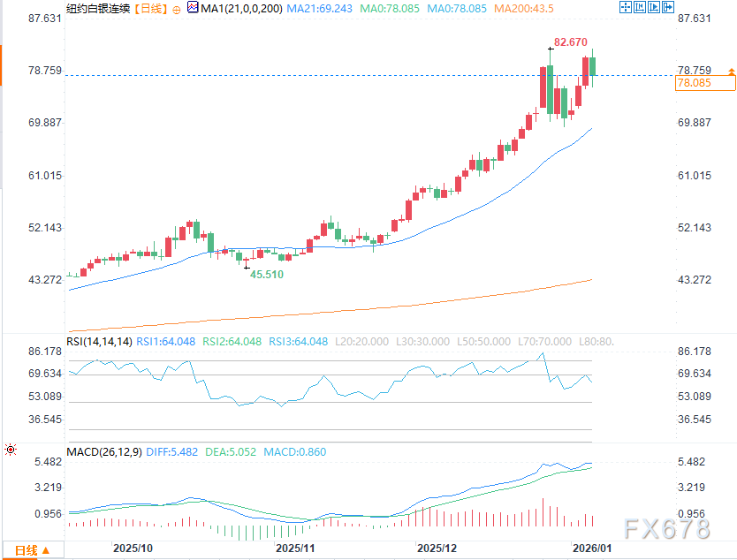Click the 纽约白银连续 instrument title

pyautogui.click(x=97, y=9)
